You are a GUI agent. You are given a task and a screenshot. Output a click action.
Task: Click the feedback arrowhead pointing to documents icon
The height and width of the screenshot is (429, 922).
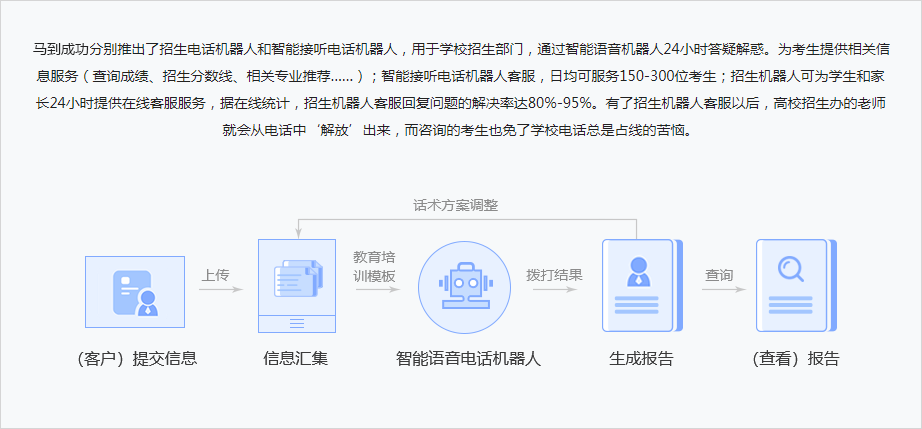(x=297, y=232)
